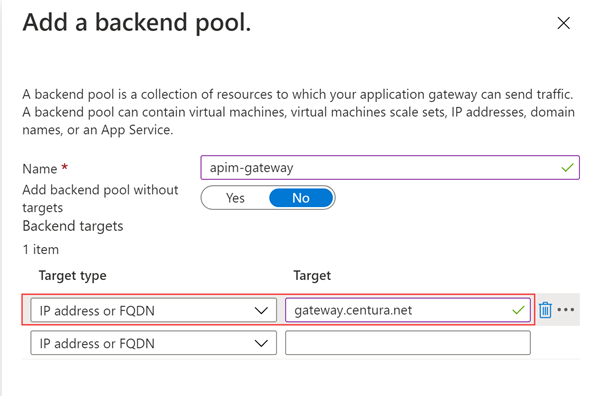
Task: Open the empty row's IP address or FQDN selector
Action: (x=154, y=343)
